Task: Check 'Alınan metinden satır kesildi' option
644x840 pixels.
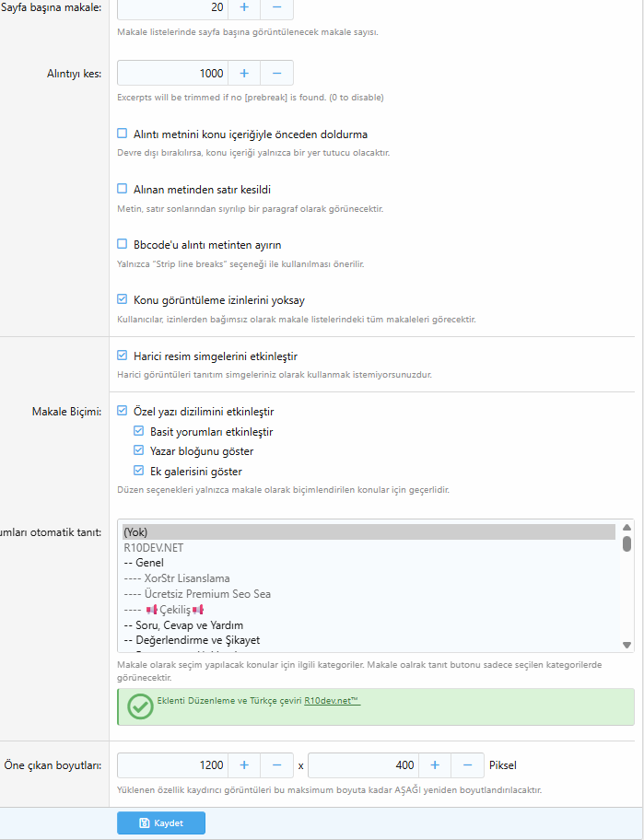Action: pos(123,189)
